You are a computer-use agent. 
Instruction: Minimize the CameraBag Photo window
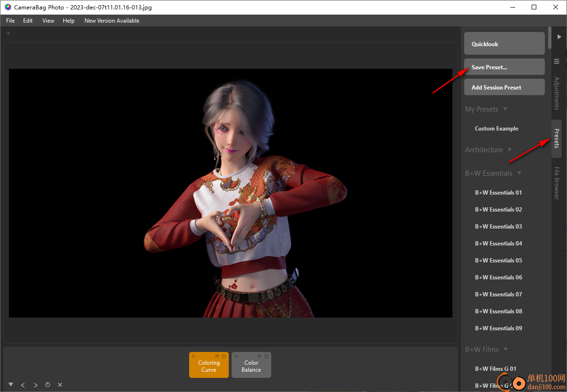512,7
